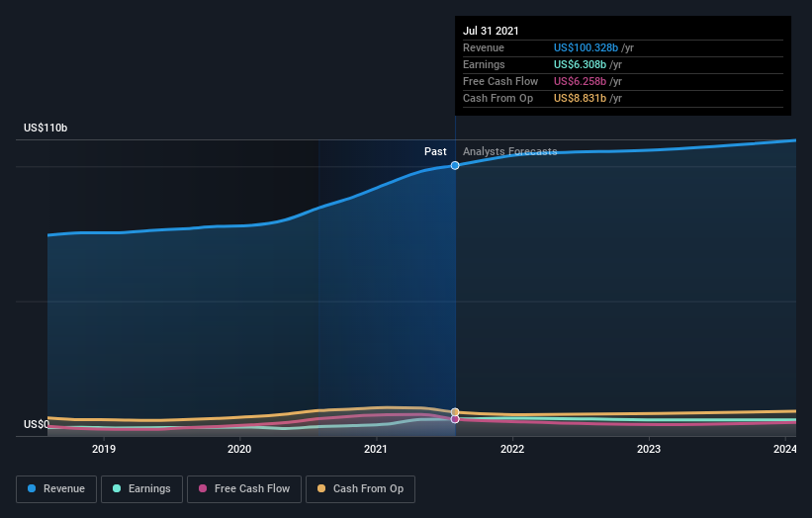
Task: Click the US$6.258b free cash flow value
Action: (x=580, y=81)
